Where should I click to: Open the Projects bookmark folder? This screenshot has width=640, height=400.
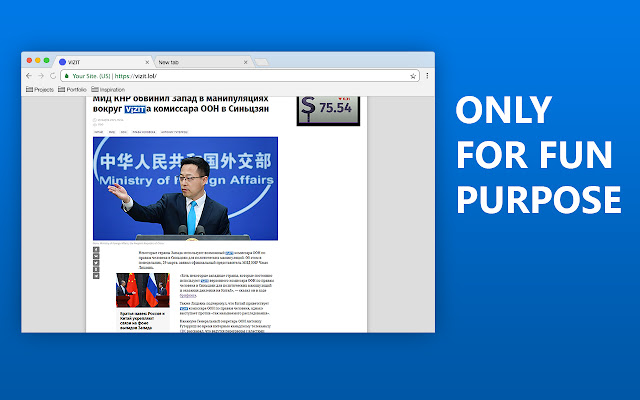click(40, 89)
